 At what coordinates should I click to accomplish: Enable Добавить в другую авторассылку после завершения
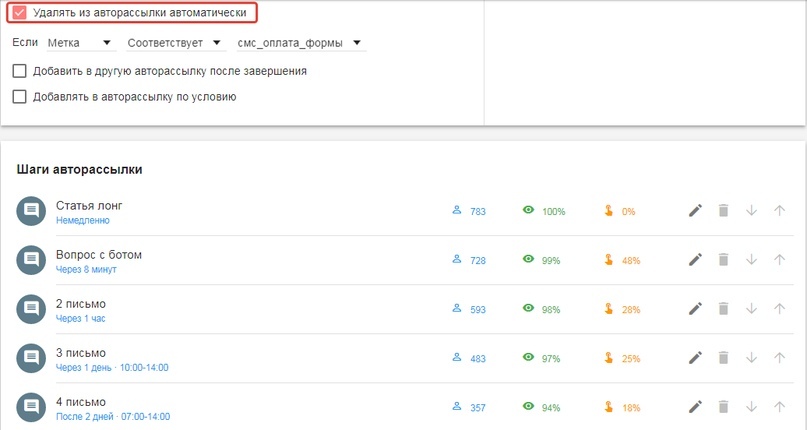click(19, 71)
